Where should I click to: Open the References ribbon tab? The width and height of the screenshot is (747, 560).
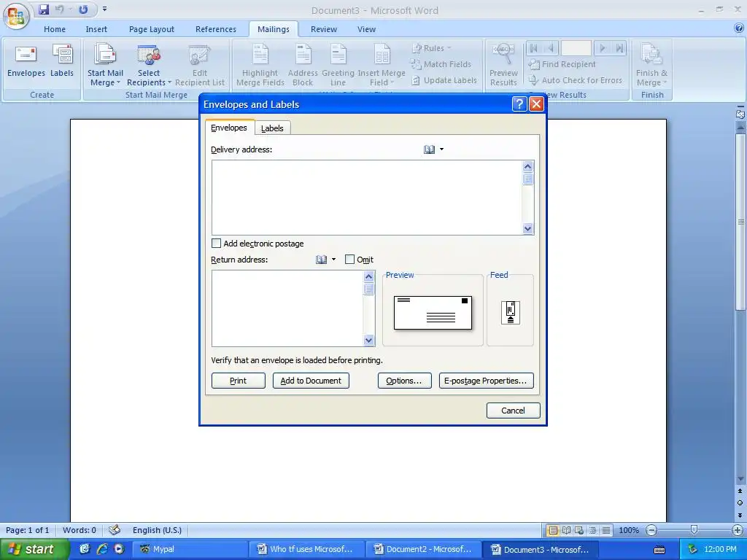pyautogui.click(x=216, y=29)
